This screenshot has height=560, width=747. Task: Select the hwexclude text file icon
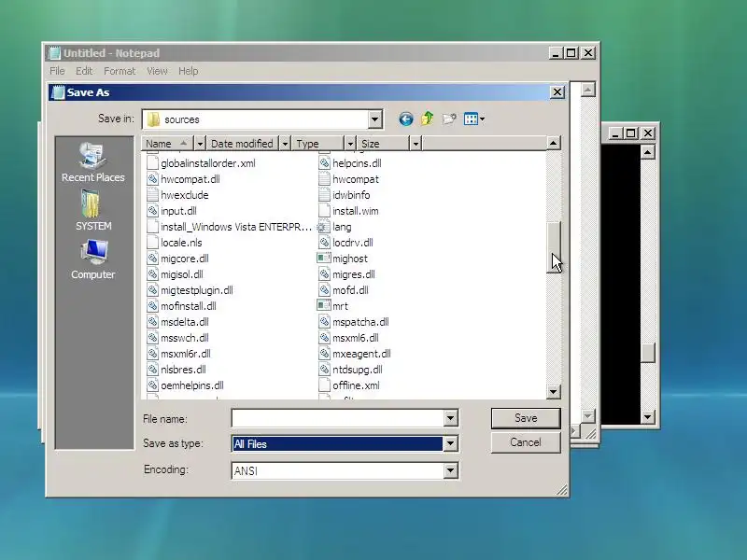152,195
